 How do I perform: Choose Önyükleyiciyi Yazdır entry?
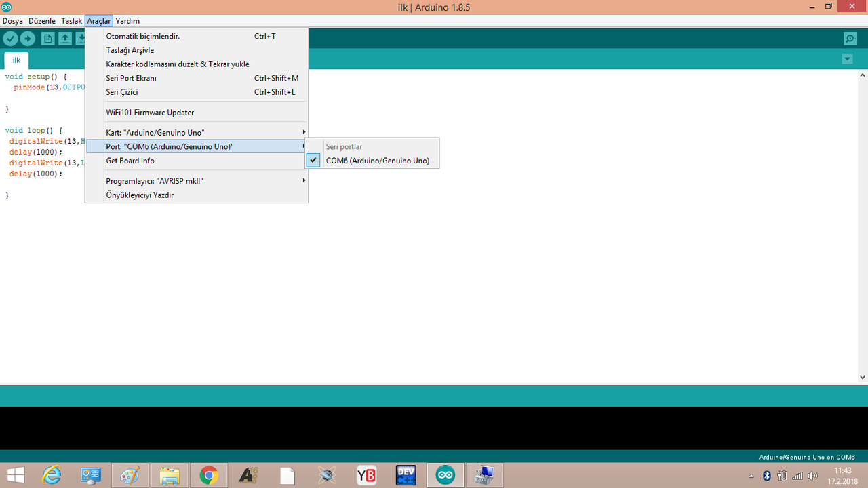click(197, 195)
